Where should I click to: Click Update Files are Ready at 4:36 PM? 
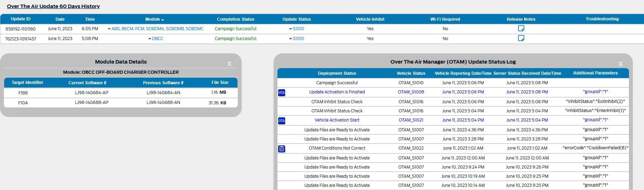point(337,130)
